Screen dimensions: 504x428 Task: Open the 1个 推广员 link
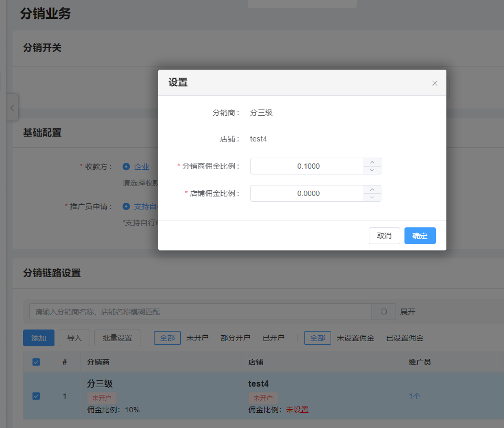(414, 396)
